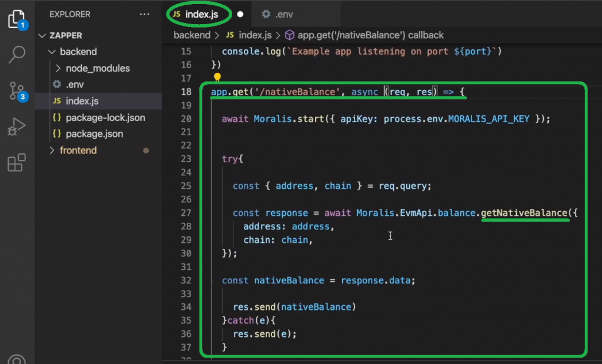Viewport: 602px width, 364px height.
Task: Collapse the ZAPPER root folder
Action: [42, 35]
